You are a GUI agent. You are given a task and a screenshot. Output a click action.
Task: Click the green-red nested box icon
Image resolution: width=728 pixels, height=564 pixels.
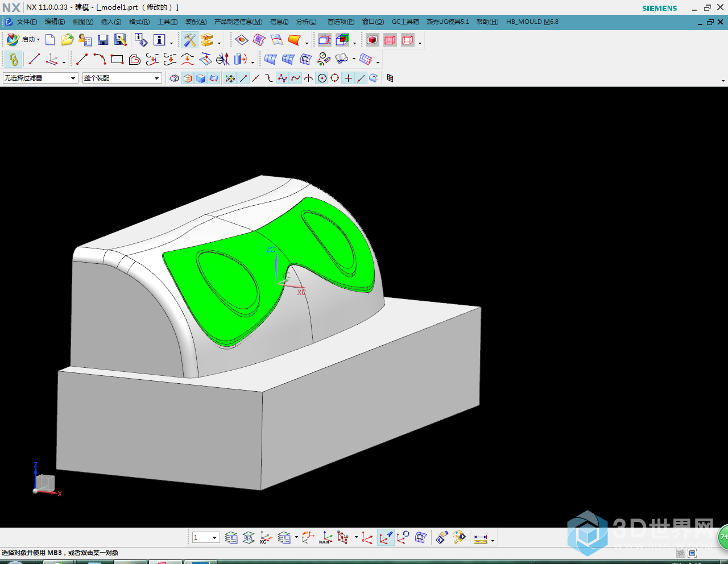[x=342, y=40]
